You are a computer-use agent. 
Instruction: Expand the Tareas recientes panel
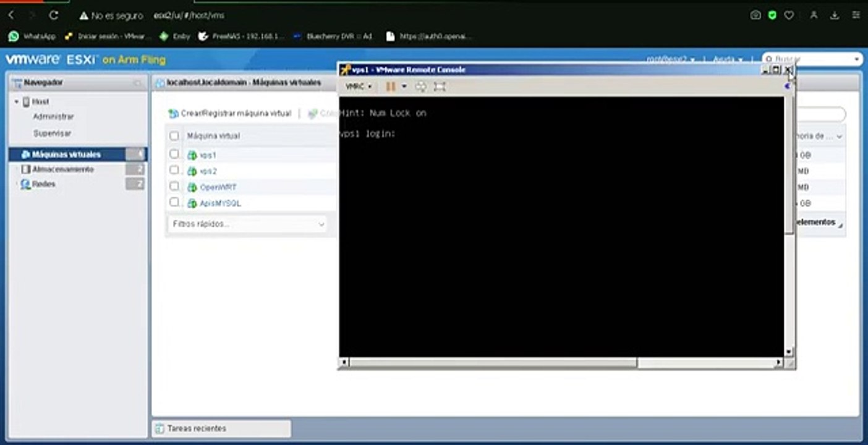221,428
